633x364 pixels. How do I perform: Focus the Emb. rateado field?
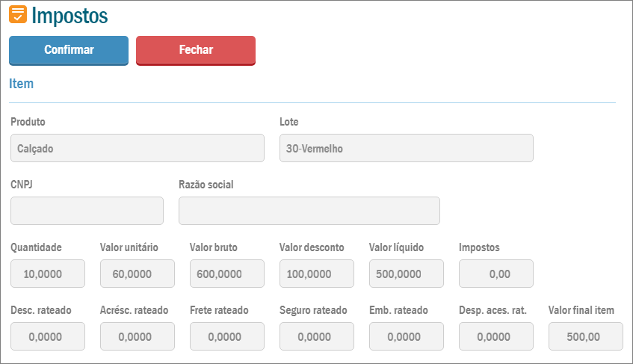[407, 336]
